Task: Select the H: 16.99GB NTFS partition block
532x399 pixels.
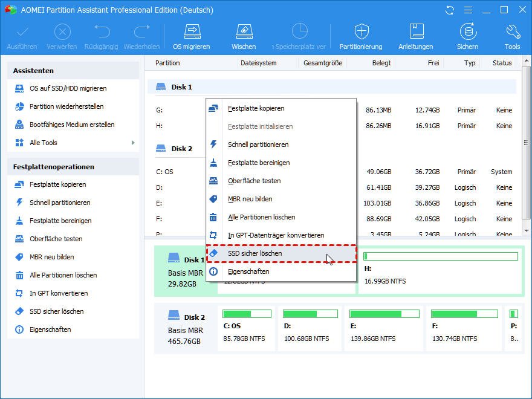Action: (440, 270)
